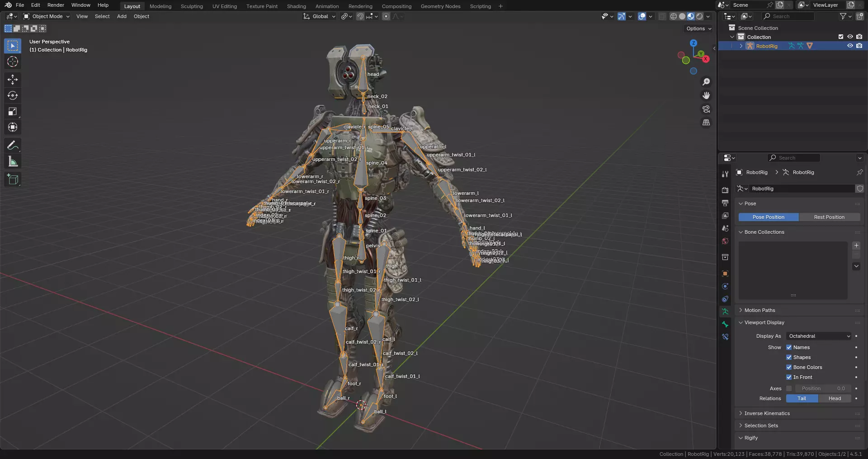Open the outliner filter dropdown

pyautogui.click(x=845, y=16)
